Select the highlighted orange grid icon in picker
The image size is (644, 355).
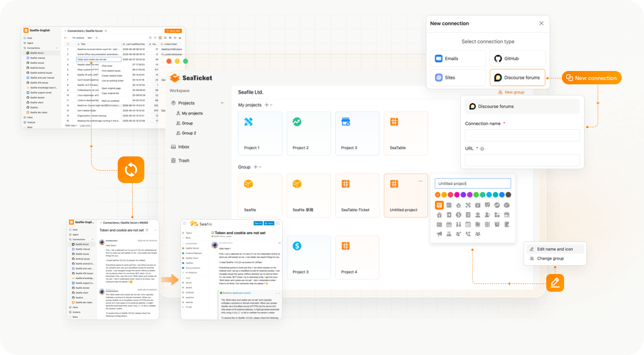[439, 205]
